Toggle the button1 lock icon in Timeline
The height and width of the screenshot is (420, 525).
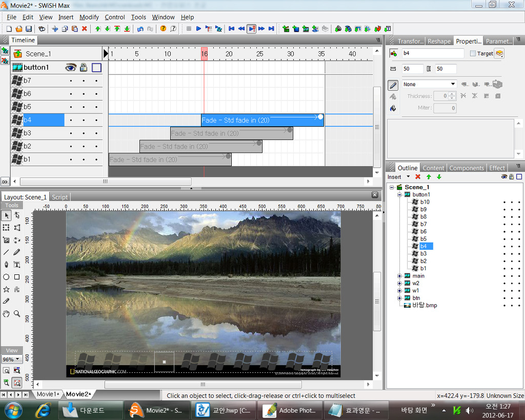84,68
